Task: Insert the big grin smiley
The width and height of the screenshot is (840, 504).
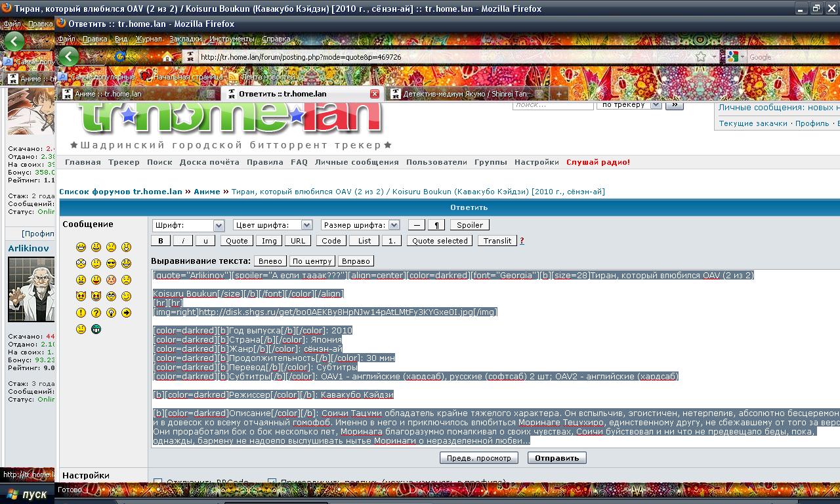Action: click(x=81, y=247)
